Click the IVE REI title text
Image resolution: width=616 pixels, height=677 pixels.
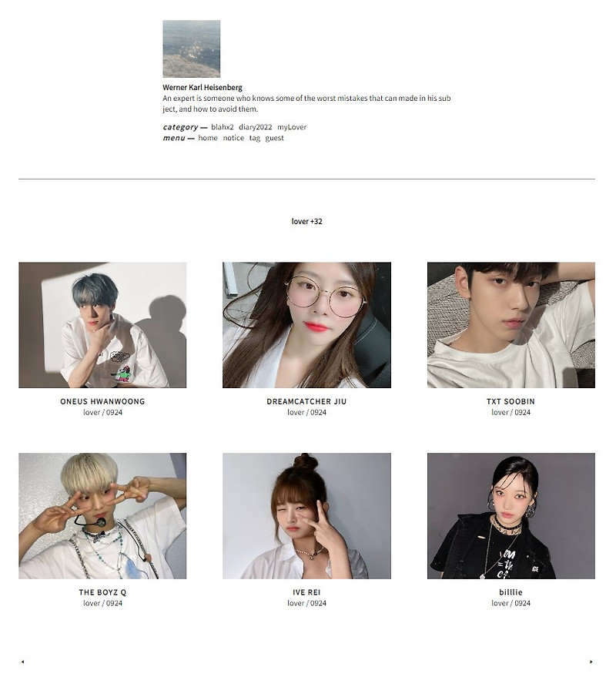306,592
